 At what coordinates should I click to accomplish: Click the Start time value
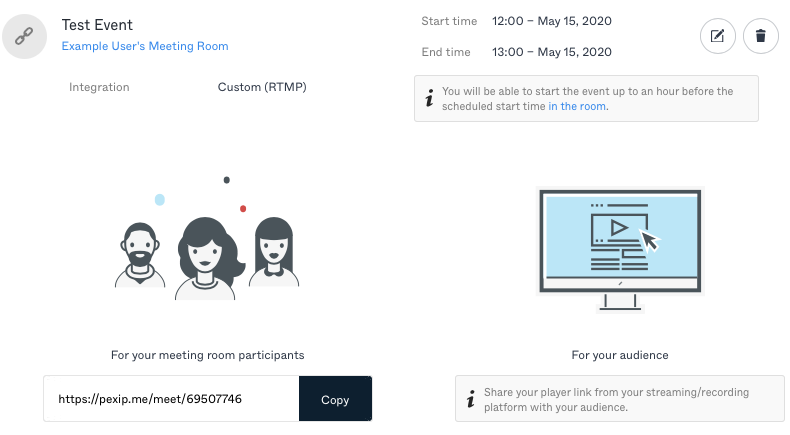click(551, 21)
